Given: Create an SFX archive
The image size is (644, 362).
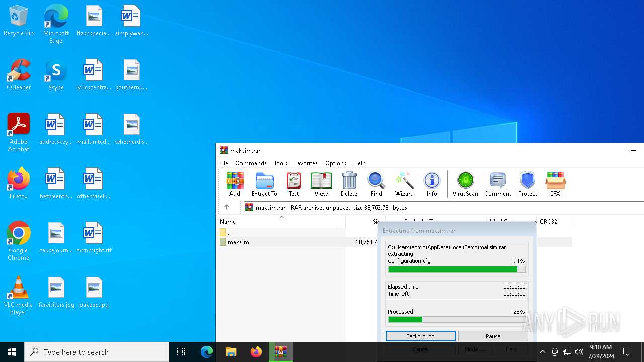Looking at the screenshot, I should click(x=555, y=184).
